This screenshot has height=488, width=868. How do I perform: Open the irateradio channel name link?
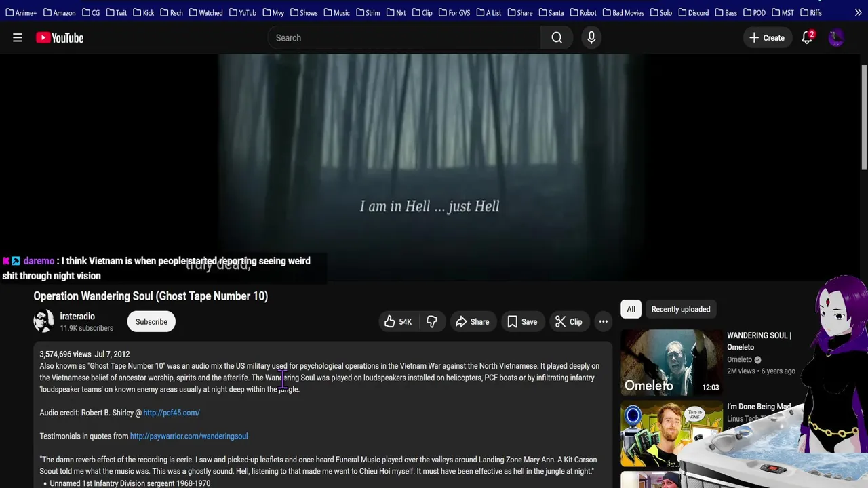coord(77,317)
